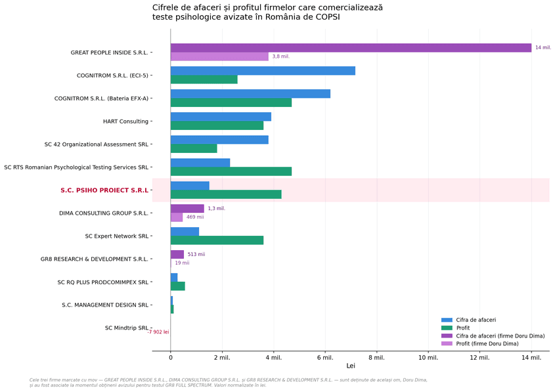
Task: Click the SC RTS Romanian Psychological Testing label
Action: pyautogui.click(x=76, y=167)
